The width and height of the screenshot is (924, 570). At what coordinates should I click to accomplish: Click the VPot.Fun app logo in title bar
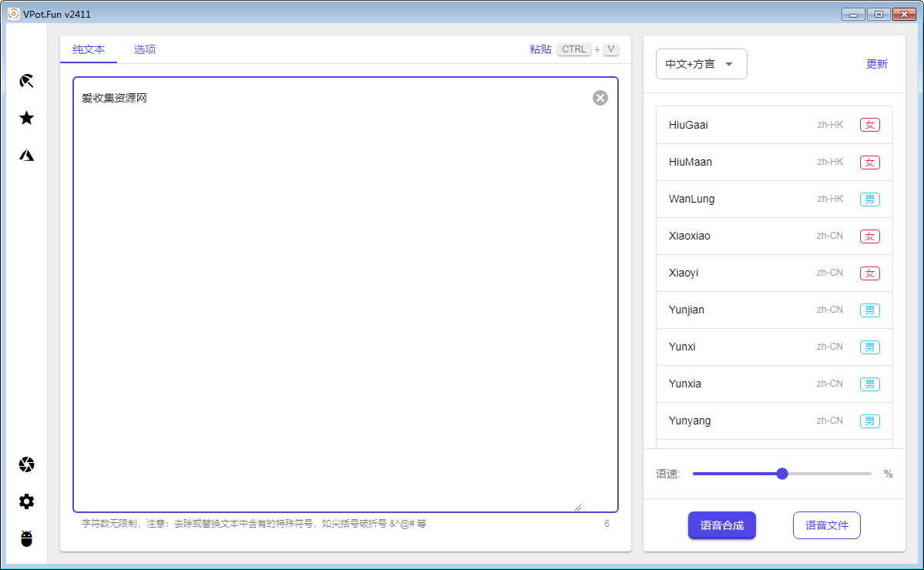[x=14, y=14]
